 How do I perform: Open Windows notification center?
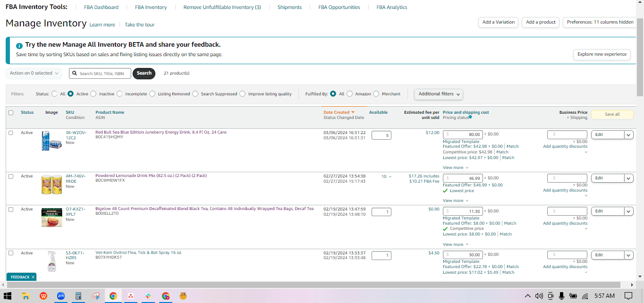coord(628,296)
